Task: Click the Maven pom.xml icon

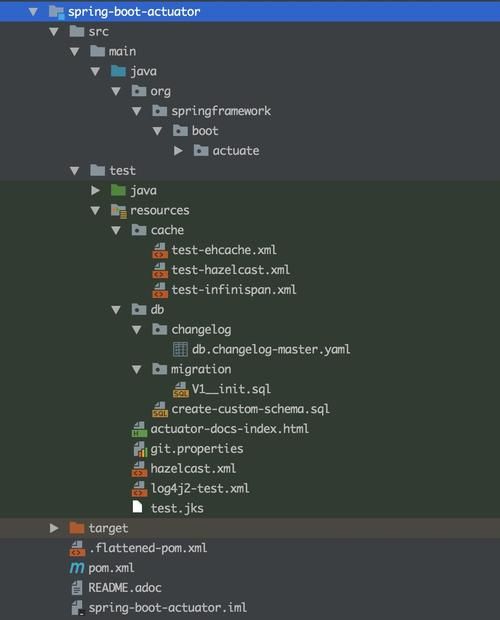Action: tap(77, 568)
